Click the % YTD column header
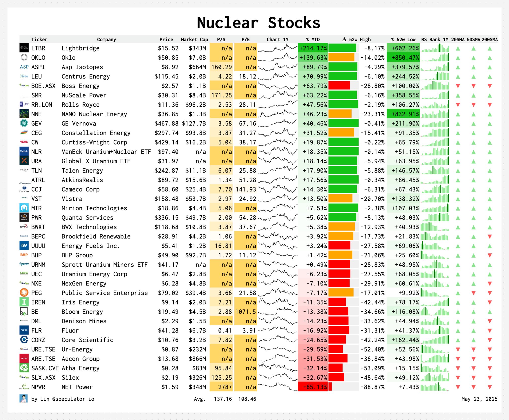The width and height of the screenshot is (509, 420). pyautogui.click(x=313, y=40)
